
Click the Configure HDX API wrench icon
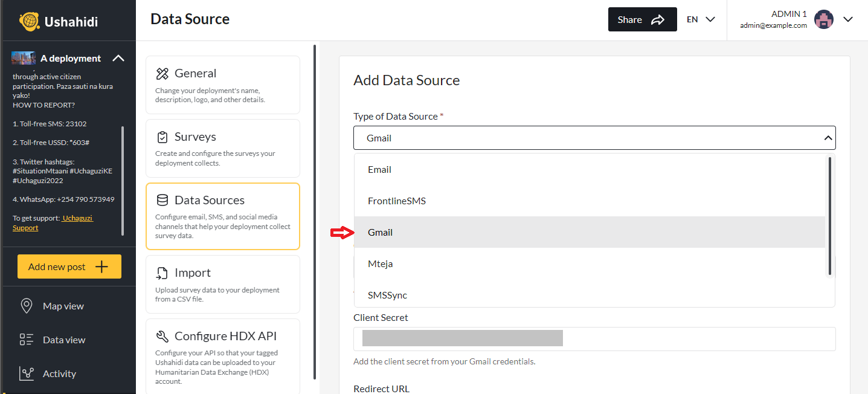click(x=162, y=335)
